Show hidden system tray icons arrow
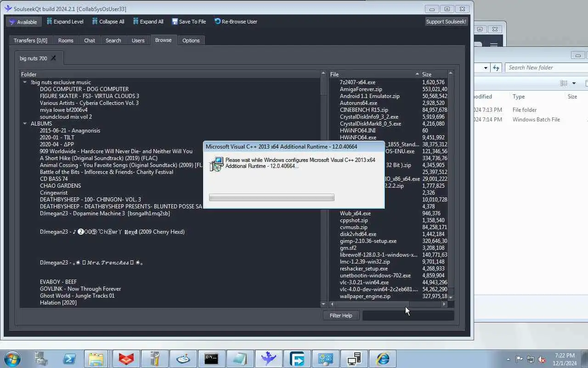Viewport: 588px width, 368px height. tap(508, 359)
